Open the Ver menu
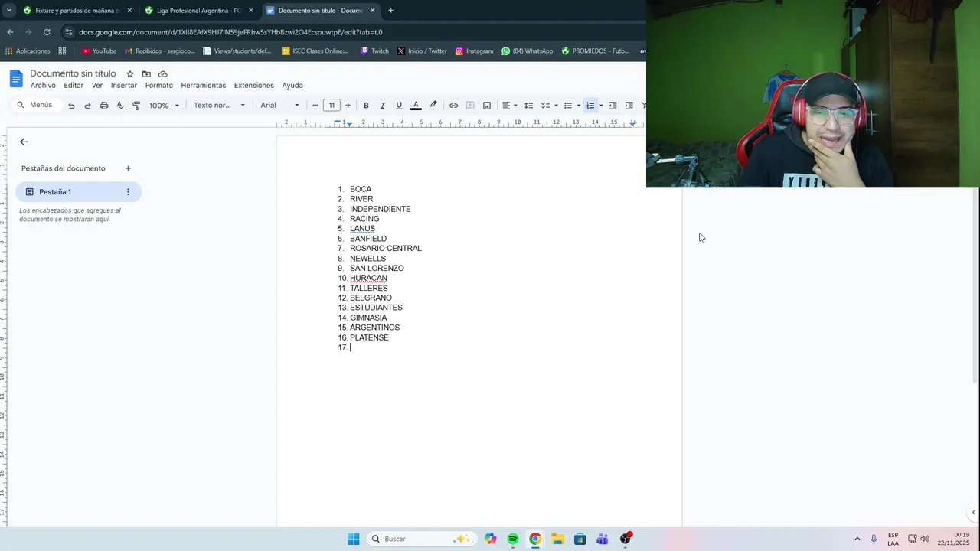 coord(97,86)
